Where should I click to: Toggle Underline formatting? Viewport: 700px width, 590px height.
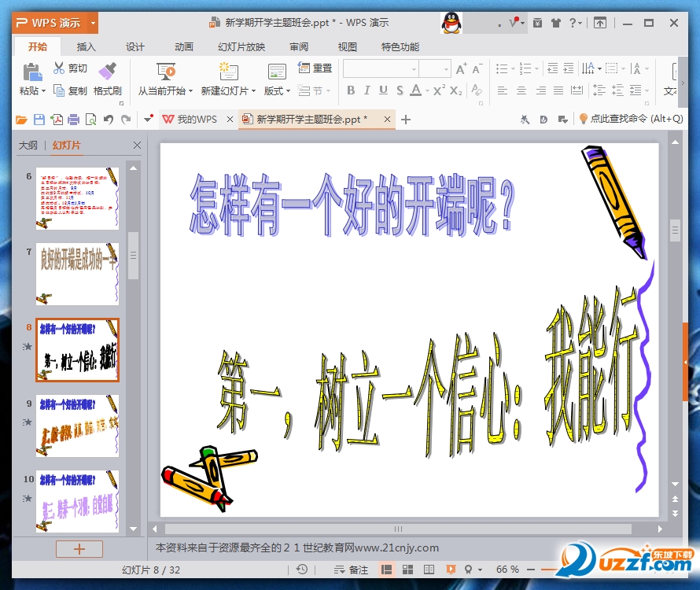(x=383, y=90)
